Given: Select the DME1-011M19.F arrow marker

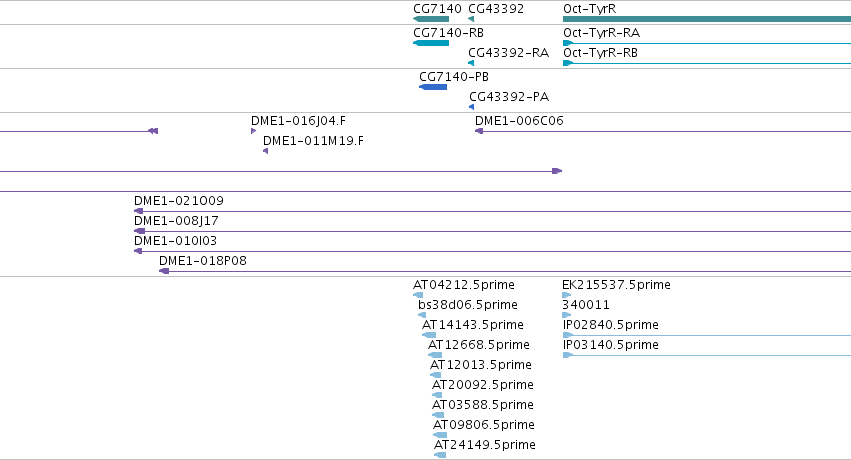Looking at the screenshot, I should pyautogui.click(x=265, y=151).
